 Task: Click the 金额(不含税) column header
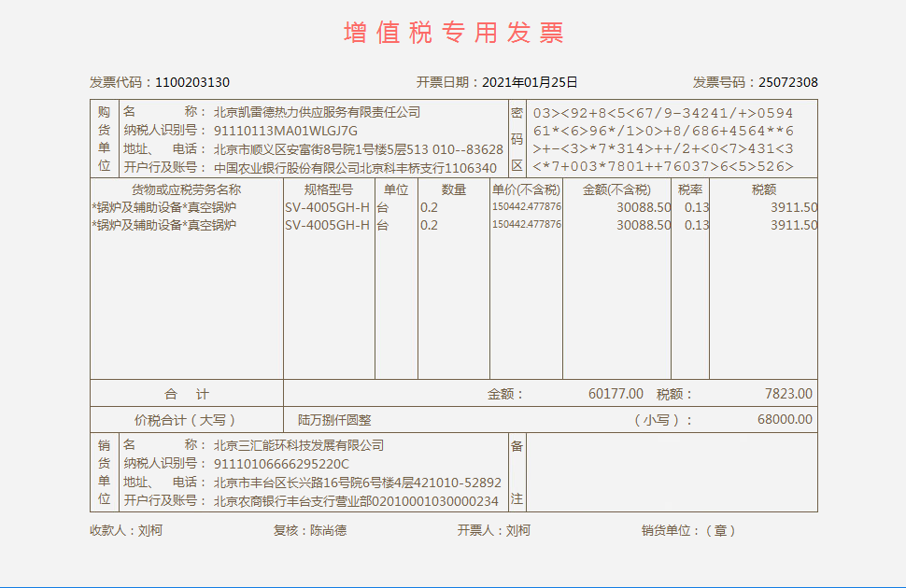pos(616,189)
